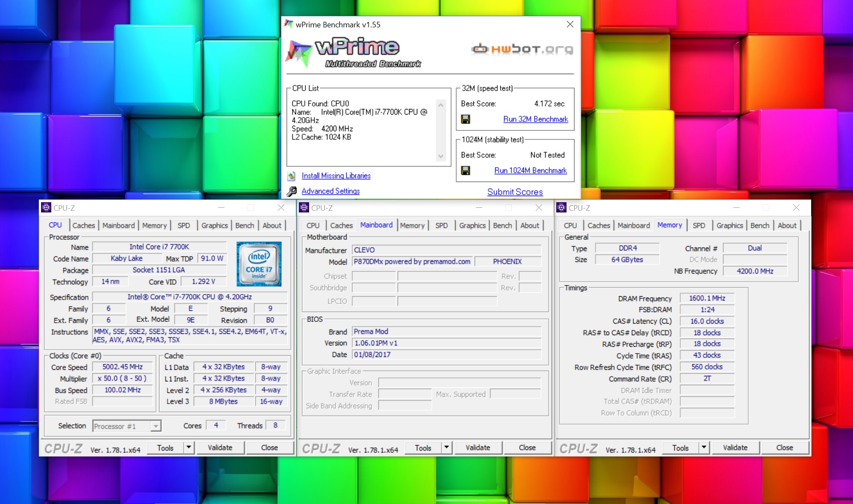Screen dimensions: 853x504
Task: Close the wPrime Benchmark window
Action: (570, 24)
